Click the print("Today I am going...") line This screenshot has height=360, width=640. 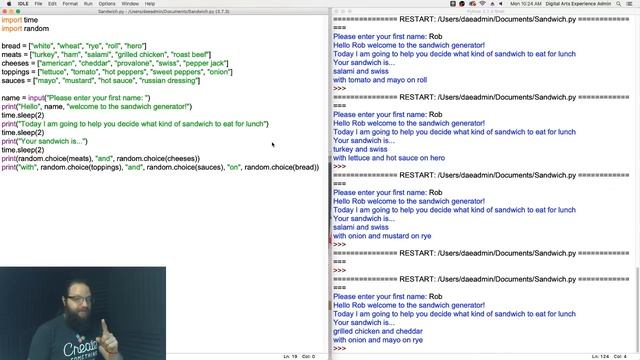(x=135, y=124)
